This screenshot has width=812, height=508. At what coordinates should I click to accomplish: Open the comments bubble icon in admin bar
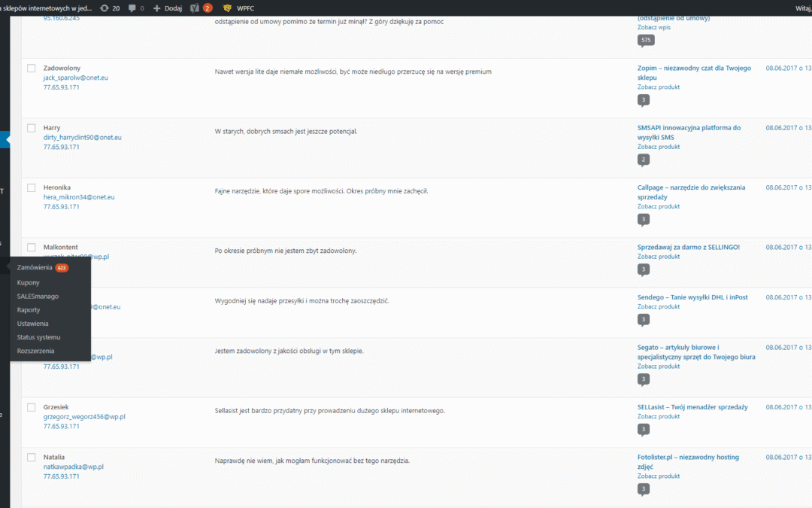(x=136, y=8)
